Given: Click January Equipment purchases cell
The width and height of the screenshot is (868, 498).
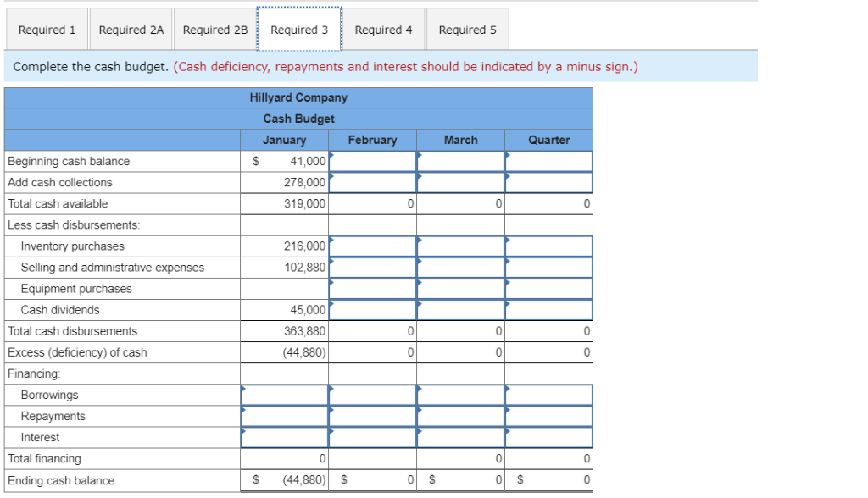Looking at the screenshot, I should click(x=284, y=288).
